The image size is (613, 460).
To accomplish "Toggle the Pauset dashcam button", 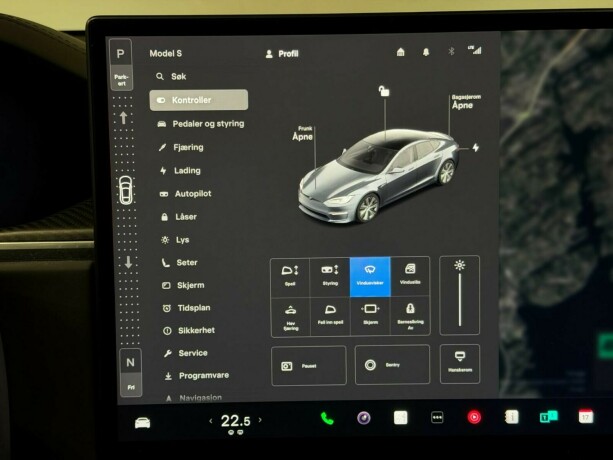I will 309,366.
